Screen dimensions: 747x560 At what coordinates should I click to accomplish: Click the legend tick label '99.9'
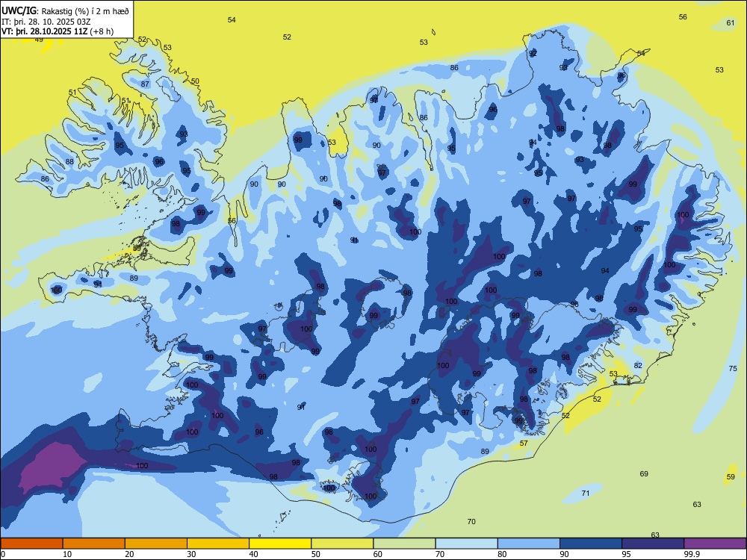click(x=692, y=554)
